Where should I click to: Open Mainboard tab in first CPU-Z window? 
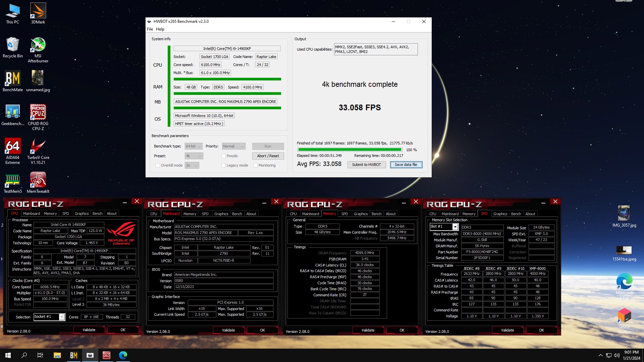coord(32,214)
